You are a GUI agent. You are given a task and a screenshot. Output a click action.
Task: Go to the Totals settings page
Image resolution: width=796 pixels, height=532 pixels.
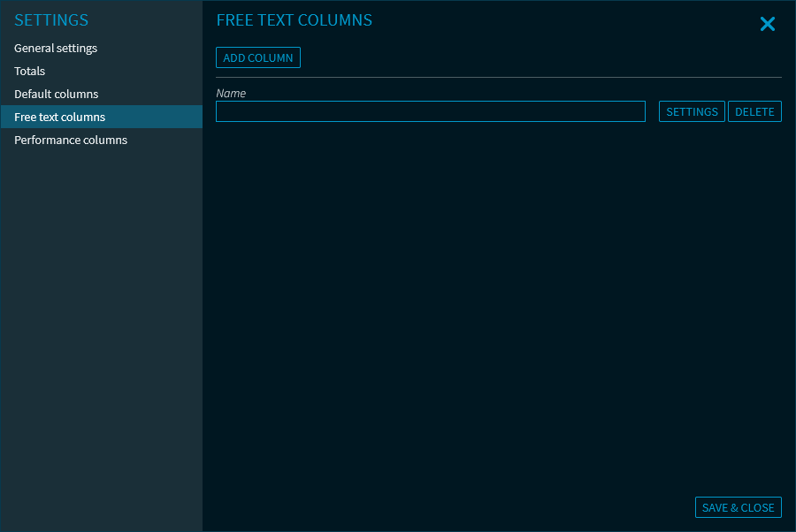(x=29, y=72)
